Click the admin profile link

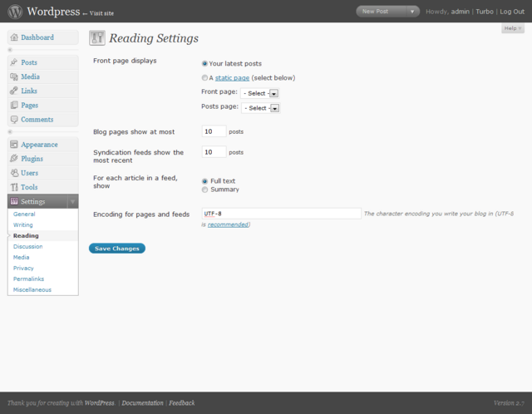pos(460,12)
